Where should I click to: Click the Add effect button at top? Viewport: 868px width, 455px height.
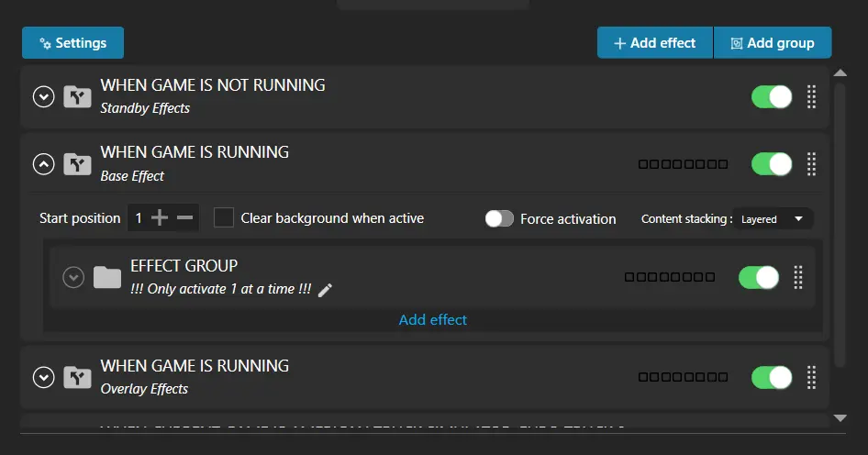(x=655, y=42)
